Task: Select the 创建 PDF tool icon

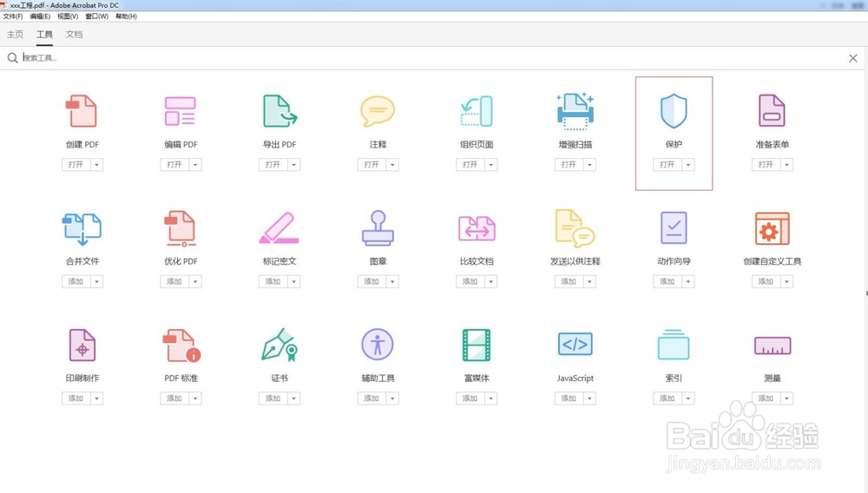Action: (82, 111)
